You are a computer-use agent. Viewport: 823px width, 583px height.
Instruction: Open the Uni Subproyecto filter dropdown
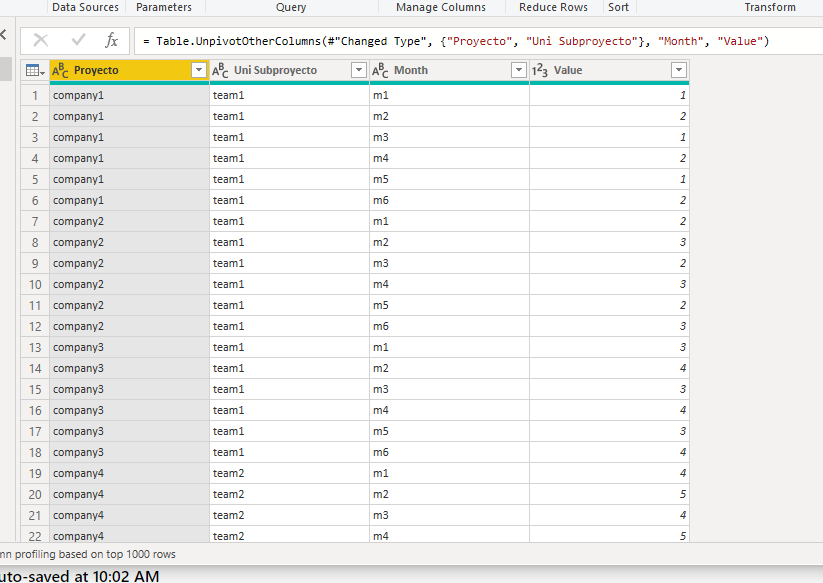[358, 70]
